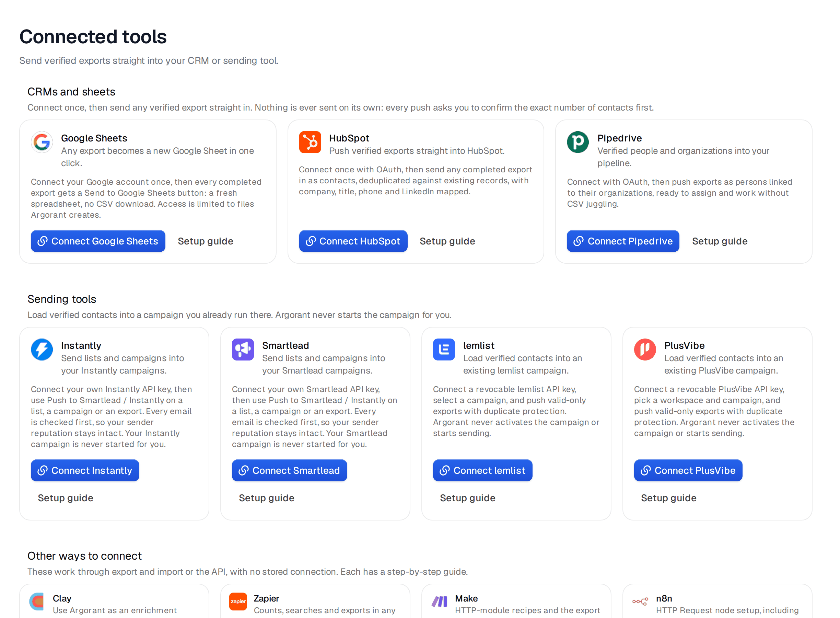Select the Clay card title
Image resolution: width=840 pixels, height=618 pixels.
pyautogui.click(x=62, y=598)
